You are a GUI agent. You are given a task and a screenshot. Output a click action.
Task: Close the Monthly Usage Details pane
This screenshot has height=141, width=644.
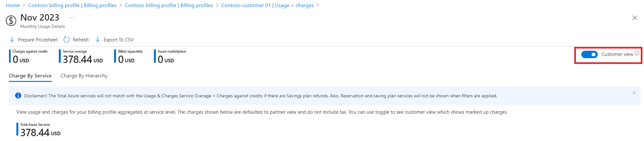pyautogui.click(x=634, y=18)
